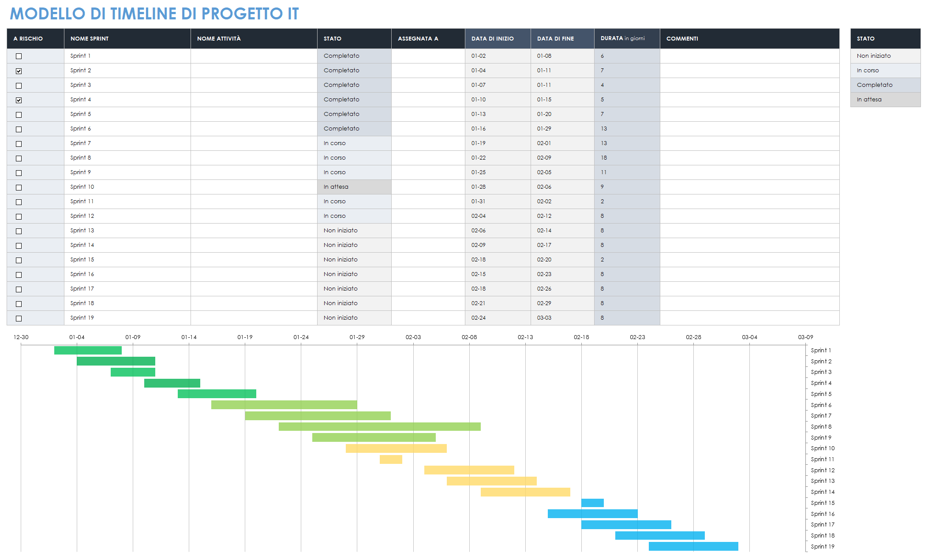This screenshot has height=560, width=928.
Task: Select 'Non iniziato' in the Stato legend
Action: point(885,56)
